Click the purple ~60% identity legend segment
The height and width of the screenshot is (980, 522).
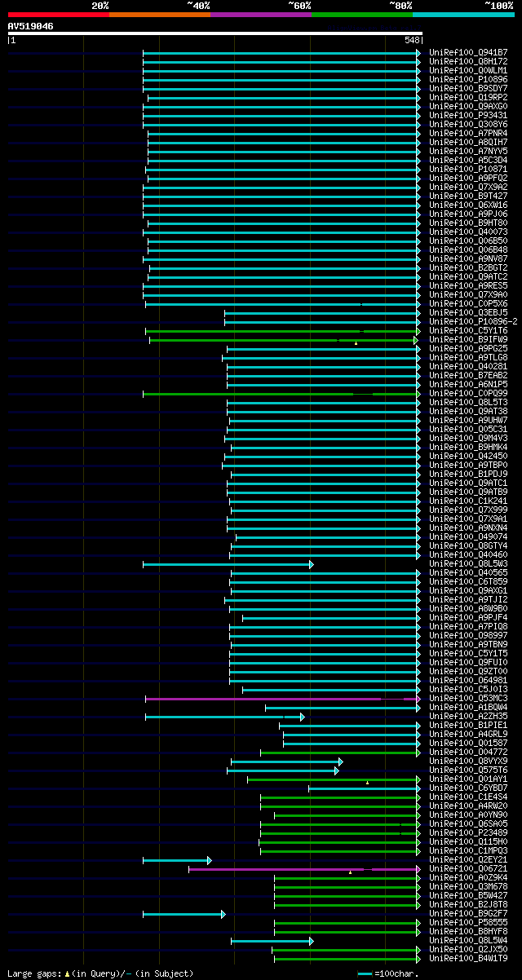point(261,15)
